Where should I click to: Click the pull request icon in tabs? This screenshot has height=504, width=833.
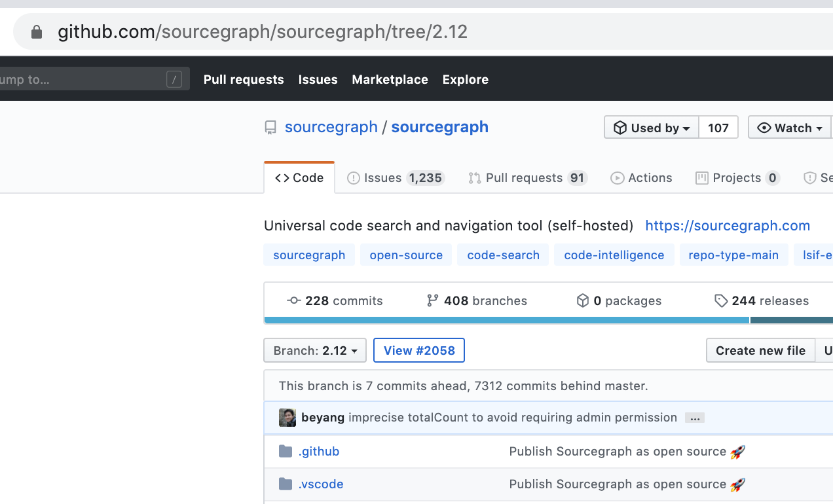coord(475,178)
